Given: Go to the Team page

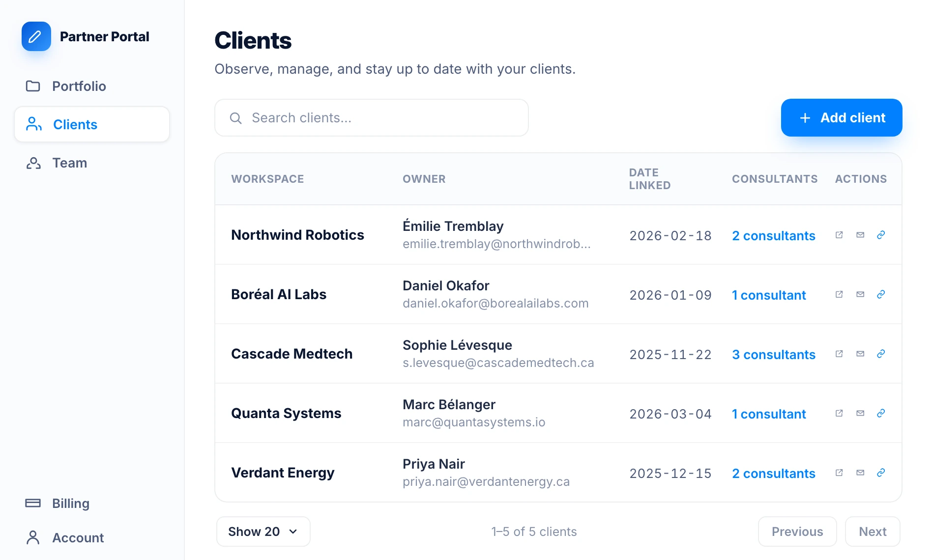Looking at the screenshot, I should tap(92, 163).
